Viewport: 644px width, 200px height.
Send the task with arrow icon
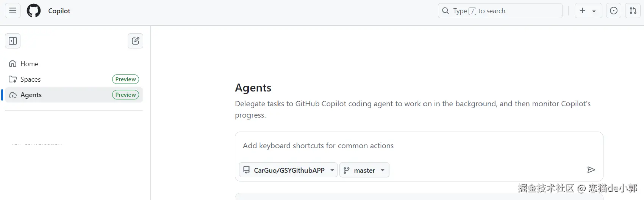click(x=591, y=170)
